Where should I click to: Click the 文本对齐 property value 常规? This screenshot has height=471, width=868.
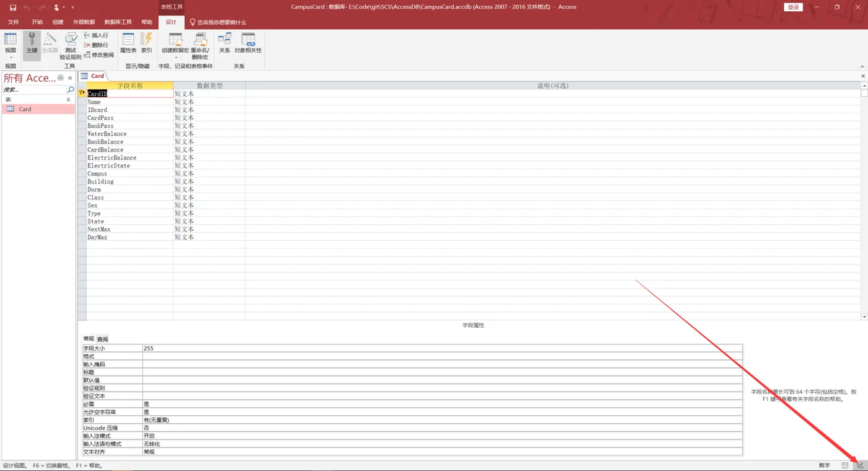(442, 452)
